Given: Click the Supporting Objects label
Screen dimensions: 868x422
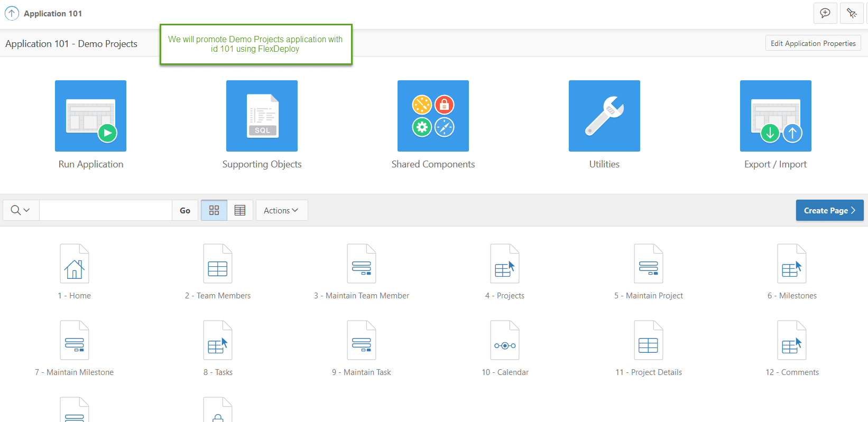Looking at the screenshot, I should tap(262, 164).
